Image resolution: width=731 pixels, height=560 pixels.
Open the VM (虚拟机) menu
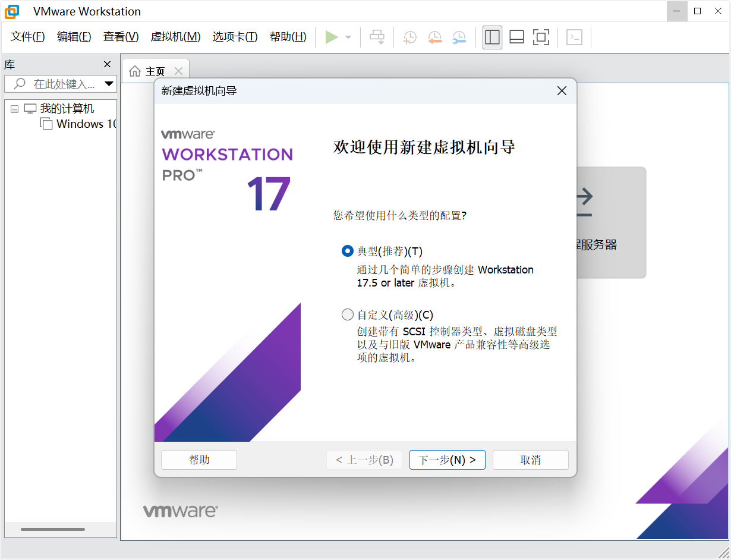pos(176,37)
